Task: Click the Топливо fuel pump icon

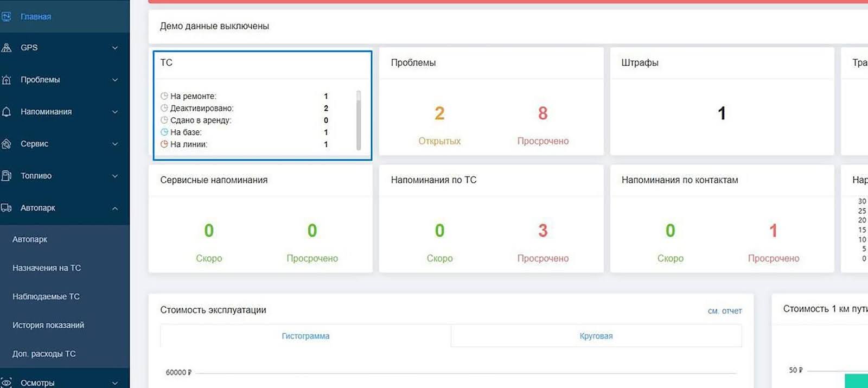Action: pos(7,176)
